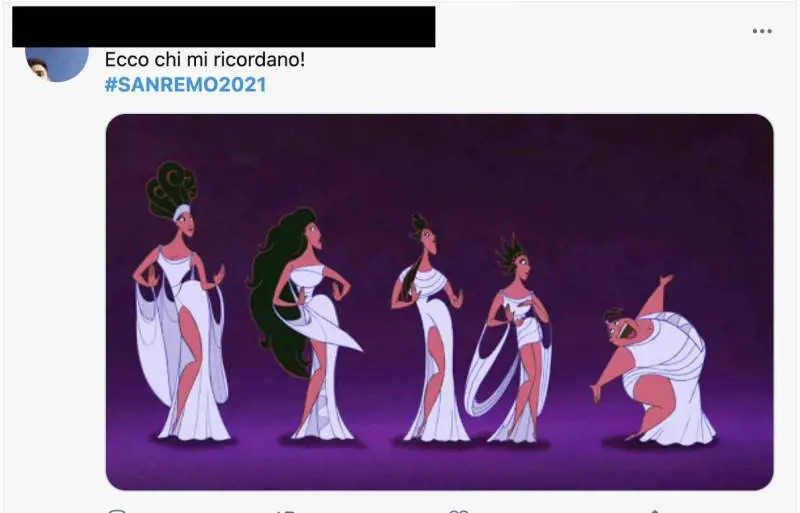The width and height of the screenshot is (800, 513).
Task: Click the reply speech bubble icon below image
Action: (117, 510)
